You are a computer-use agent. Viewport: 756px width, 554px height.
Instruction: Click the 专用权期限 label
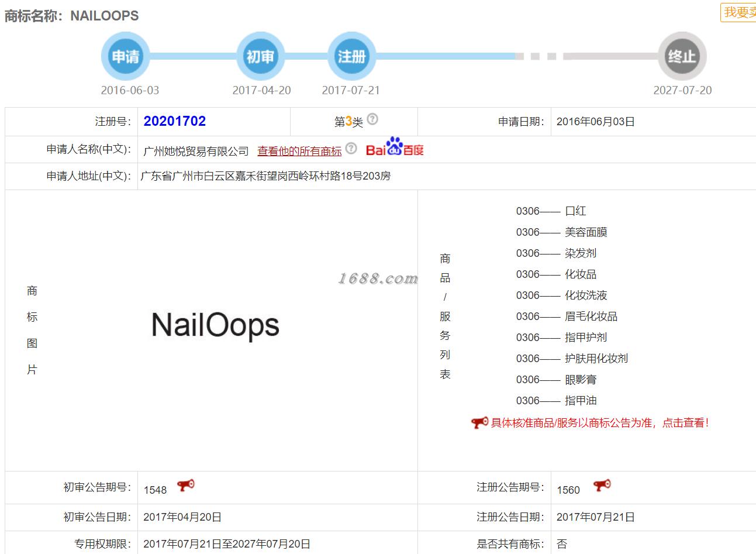coord(103,544)
